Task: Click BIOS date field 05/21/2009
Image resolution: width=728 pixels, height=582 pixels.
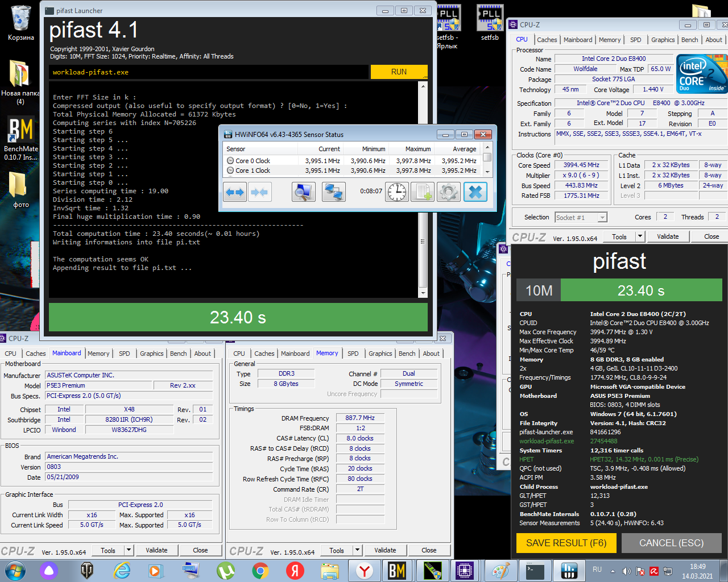Action: coord(129,477)
